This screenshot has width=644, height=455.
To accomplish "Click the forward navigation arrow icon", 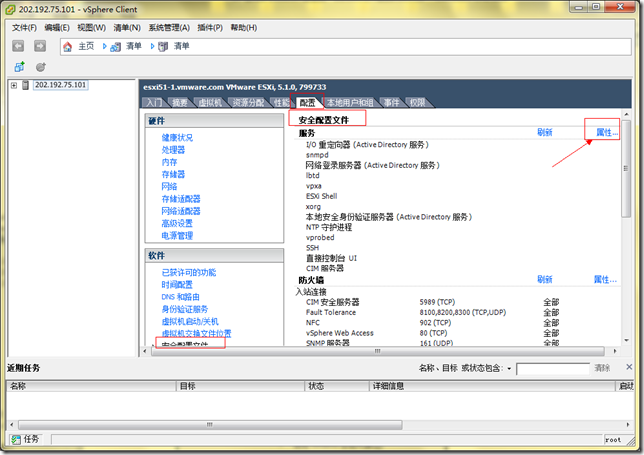I will pos(40,46).
